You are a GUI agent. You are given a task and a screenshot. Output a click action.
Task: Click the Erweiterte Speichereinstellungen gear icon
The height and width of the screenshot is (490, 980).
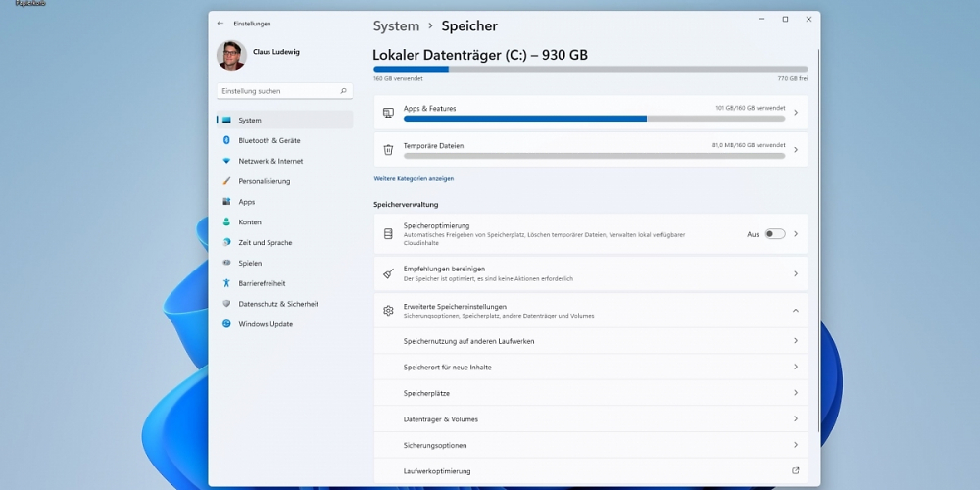tap(388, 311)
